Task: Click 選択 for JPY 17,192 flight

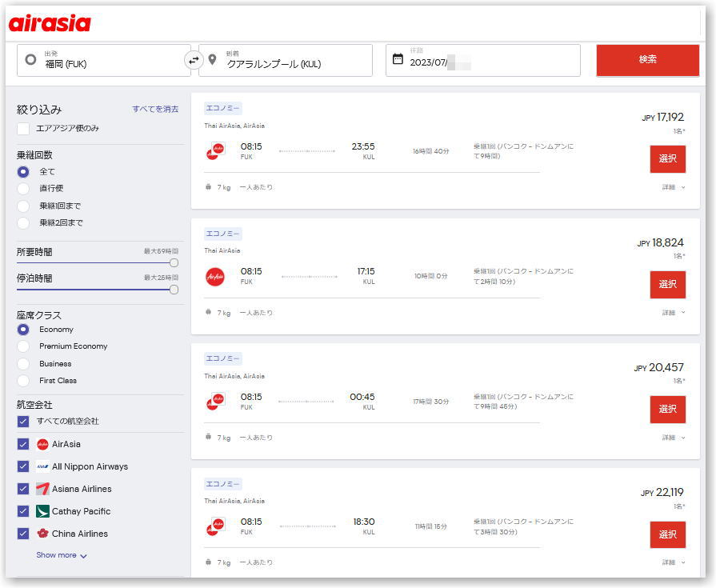Action: pos(667,159)
